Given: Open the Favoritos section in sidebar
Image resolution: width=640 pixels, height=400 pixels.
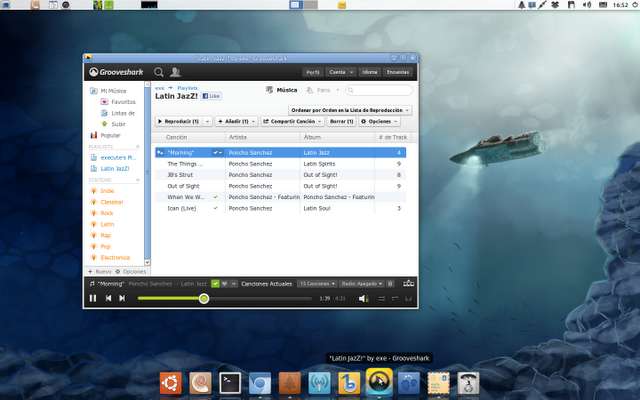Looking at the screenshot, I should pyautogui.click(x=124, y=102).
